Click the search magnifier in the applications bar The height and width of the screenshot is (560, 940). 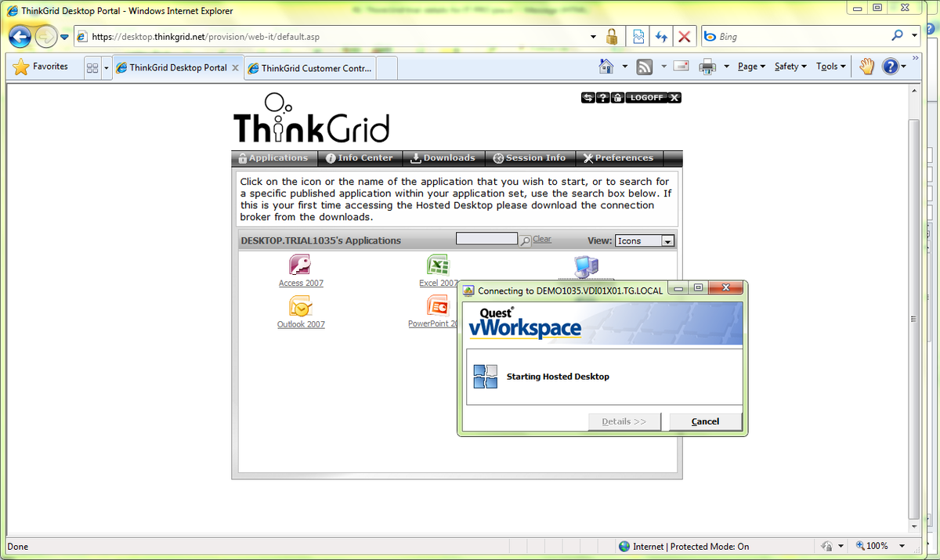pyautogui.click(x=524, y=238)
